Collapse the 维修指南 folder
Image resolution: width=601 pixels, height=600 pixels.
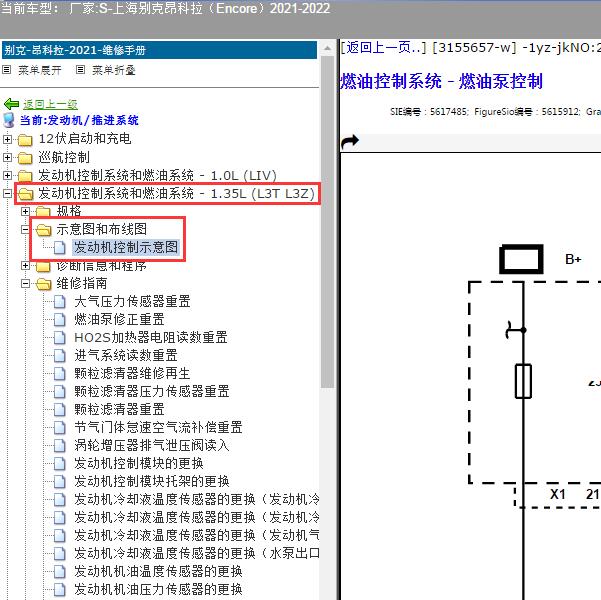(x=25, y=284)
